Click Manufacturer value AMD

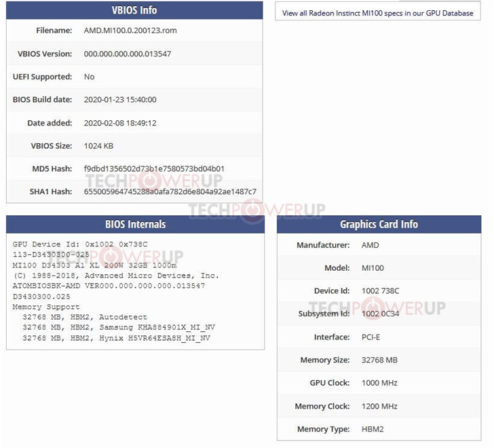[x=370, y=245]
